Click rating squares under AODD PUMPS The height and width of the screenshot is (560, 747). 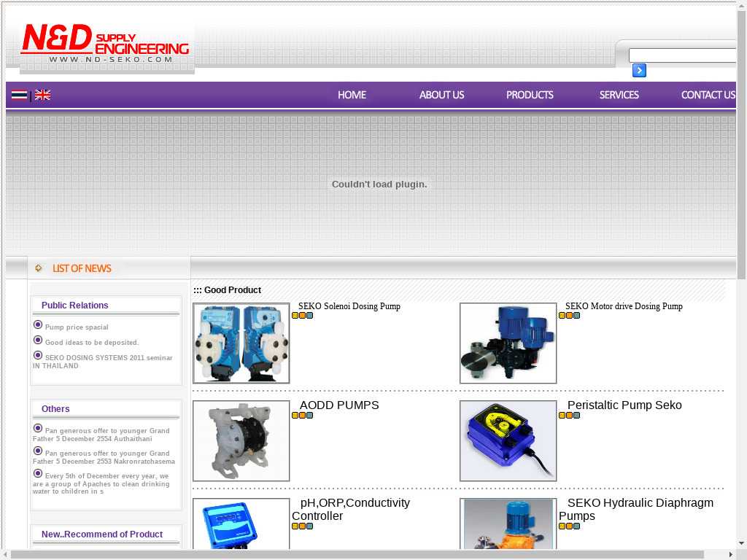pyautogui.click(x=303, y=415)
